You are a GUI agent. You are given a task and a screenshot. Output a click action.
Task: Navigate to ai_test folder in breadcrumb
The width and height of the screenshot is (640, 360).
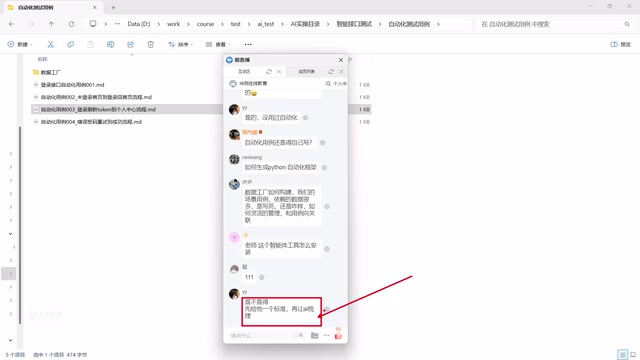coord(266,24)
